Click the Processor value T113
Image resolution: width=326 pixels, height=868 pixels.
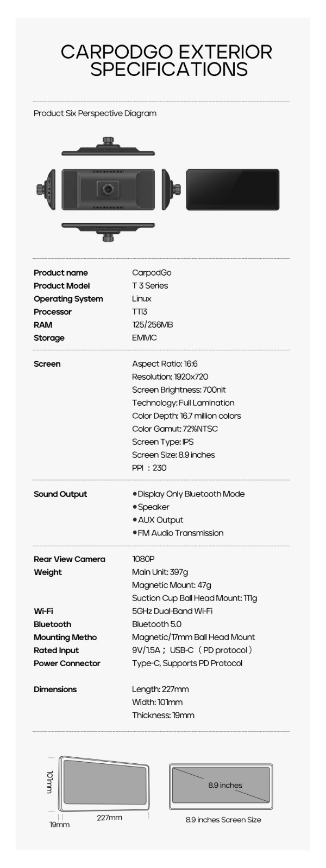coord(140,311)
